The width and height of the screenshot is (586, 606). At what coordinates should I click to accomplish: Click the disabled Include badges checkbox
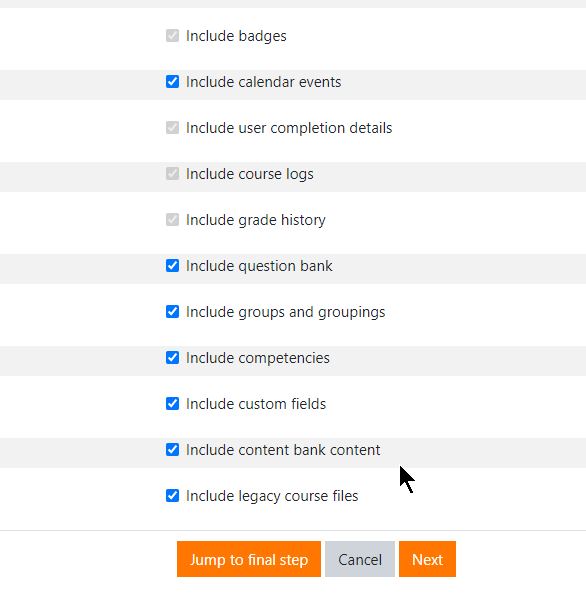click(172, 36)
